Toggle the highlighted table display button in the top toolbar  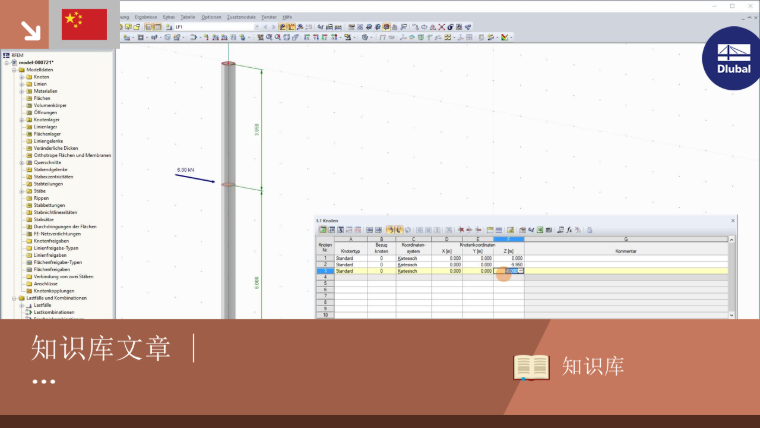click(149, 27)
